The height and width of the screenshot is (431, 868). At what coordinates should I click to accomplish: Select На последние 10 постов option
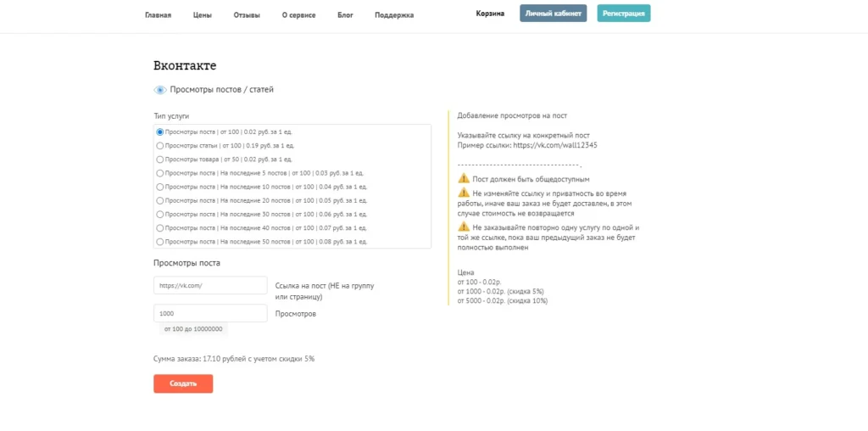tap(160, 187)
